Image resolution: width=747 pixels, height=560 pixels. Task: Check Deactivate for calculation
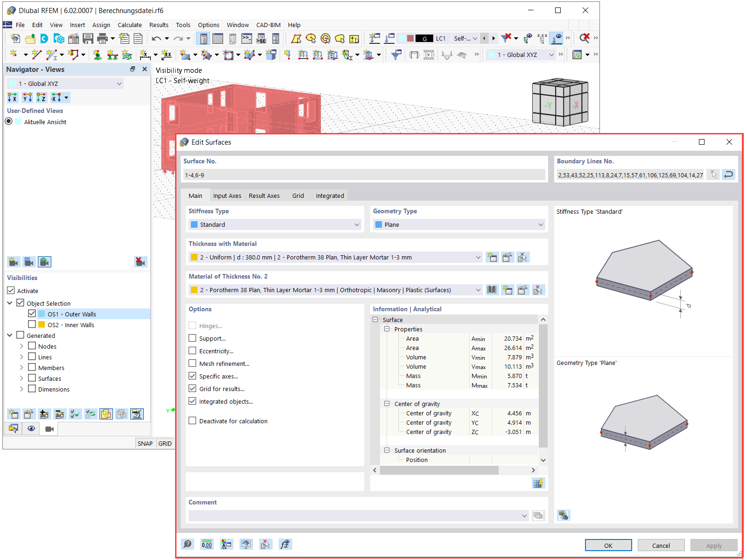(192, 420)
